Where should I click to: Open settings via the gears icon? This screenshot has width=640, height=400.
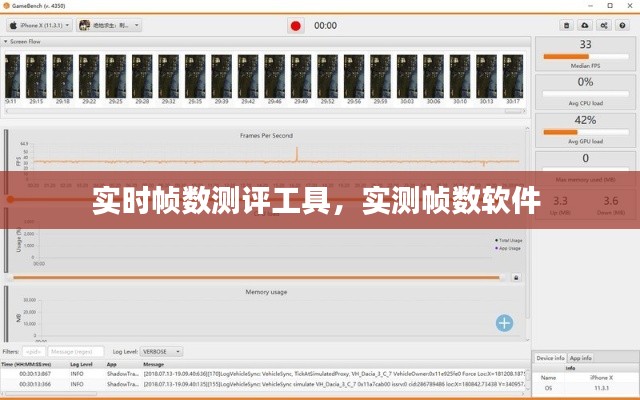(x=603, y=25)
